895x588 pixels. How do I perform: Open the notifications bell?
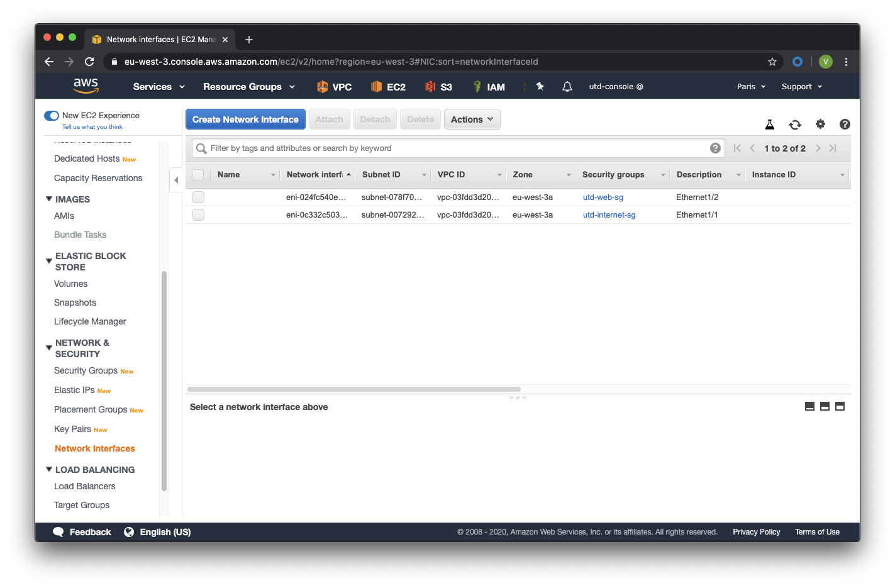tap(567, 86)
